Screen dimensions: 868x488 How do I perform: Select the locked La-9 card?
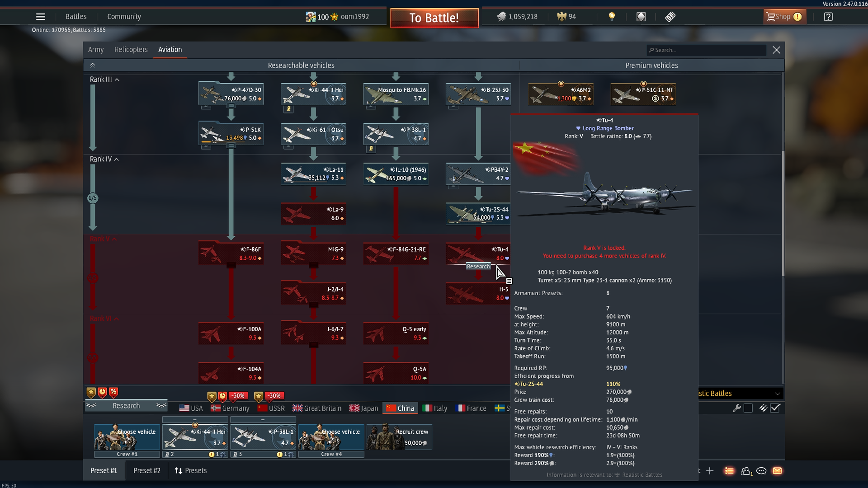313,213
